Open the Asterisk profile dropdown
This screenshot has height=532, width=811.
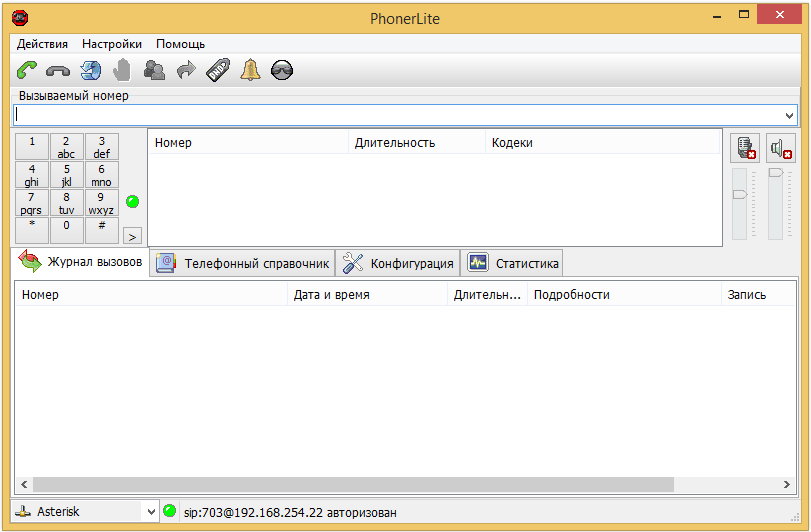click(151, 512)
